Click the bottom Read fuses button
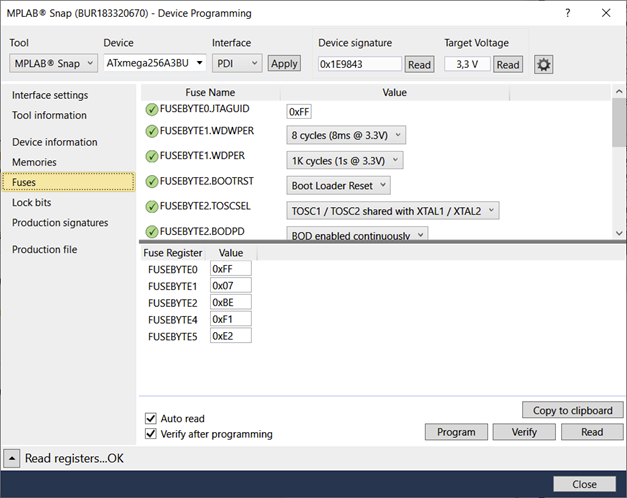 (592, 432)
